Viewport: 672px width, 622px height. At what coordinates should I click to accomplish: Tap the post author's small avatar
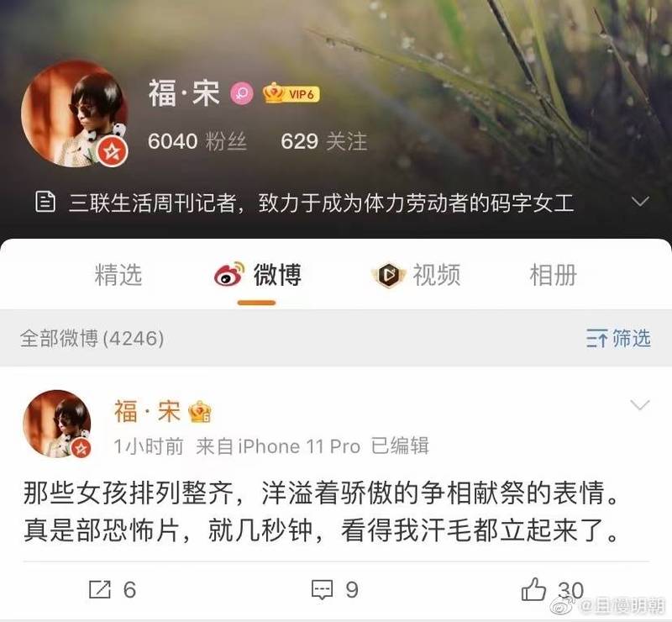pyautogui.click(x=57, y=424)
